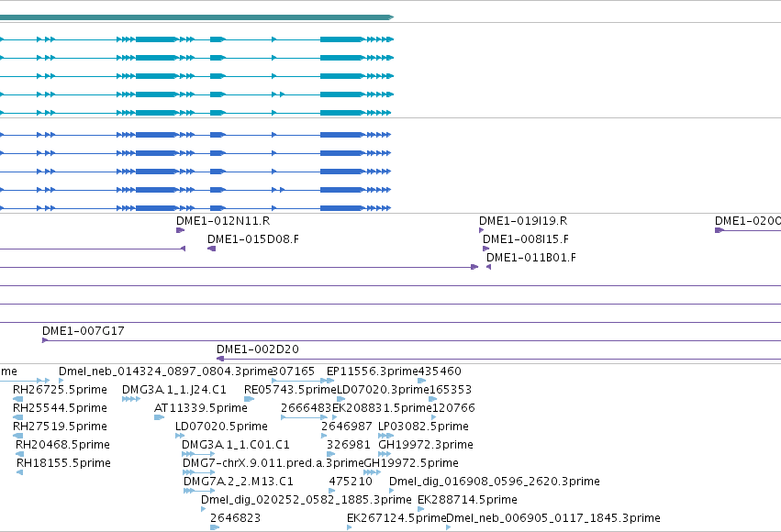
Task: Select the 475210 feature label
Action: tap(351, 482)
